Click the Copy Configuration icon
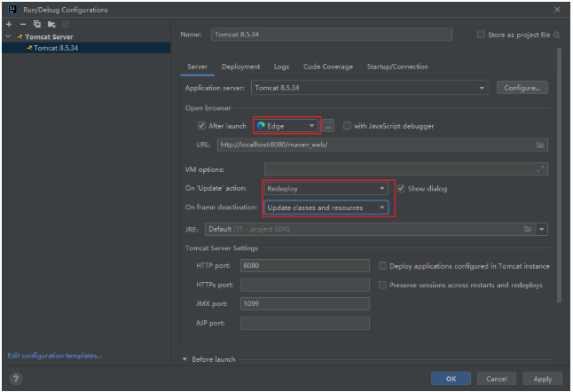 (36, 24)
